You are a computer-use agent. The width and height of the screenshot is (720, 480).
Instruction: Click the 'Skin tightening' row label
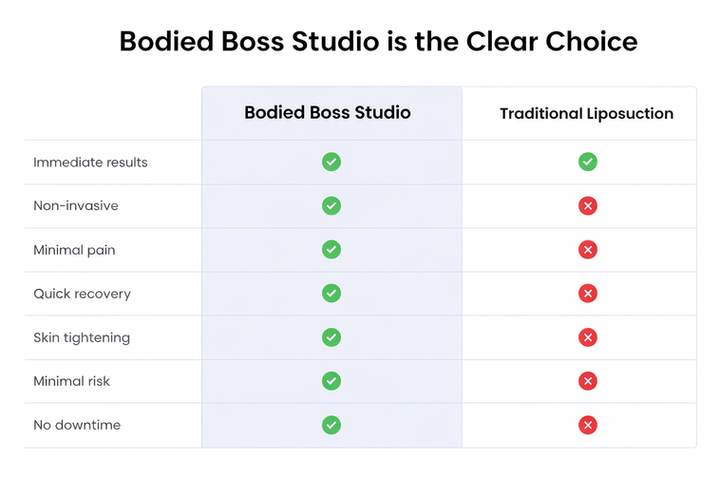tap(81, 337)
